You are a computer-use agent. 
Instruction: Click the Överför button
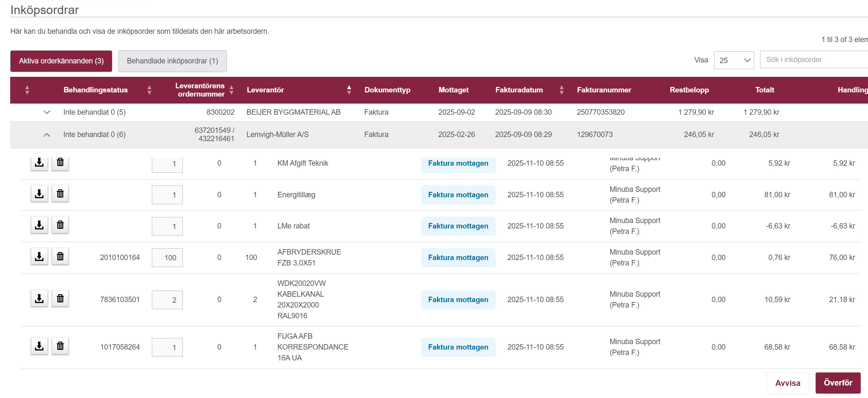click(837, 383)
